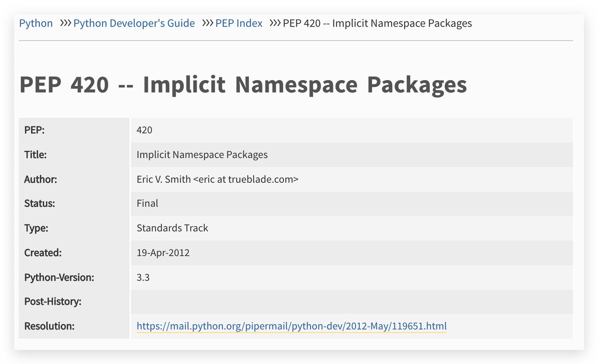
Task: Click the chevron separator before the PEP 420 breadcrumb
Action: click(x=275, y=23)
